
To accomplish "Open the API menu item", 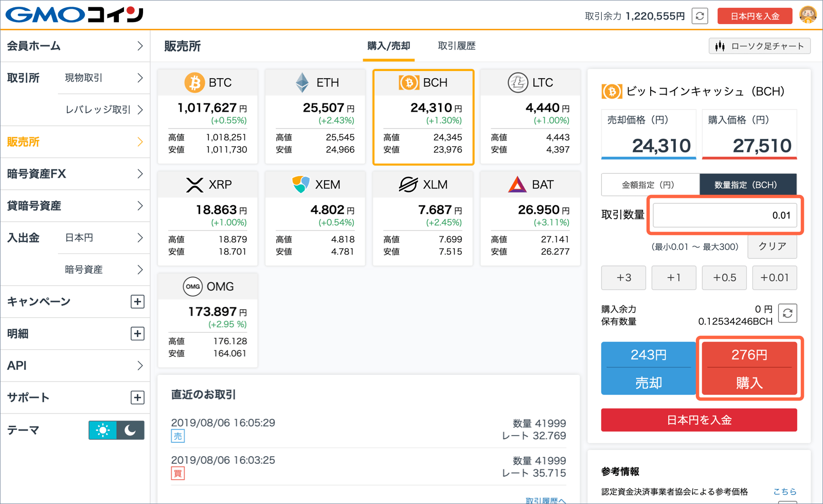I will click(75, 366).
